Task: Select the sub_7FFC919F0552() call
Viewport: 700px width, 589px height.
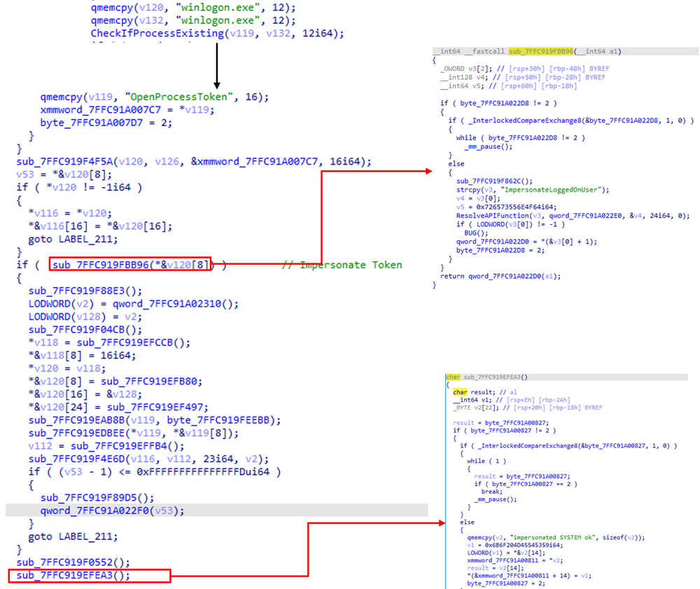Action: 73,562
